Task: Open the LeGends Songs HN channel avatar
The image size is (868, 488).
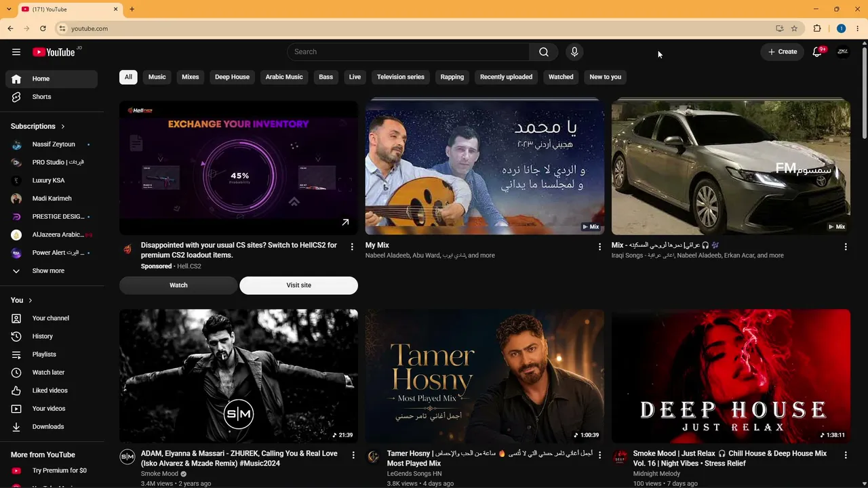Action: click(x=374, y=457)
